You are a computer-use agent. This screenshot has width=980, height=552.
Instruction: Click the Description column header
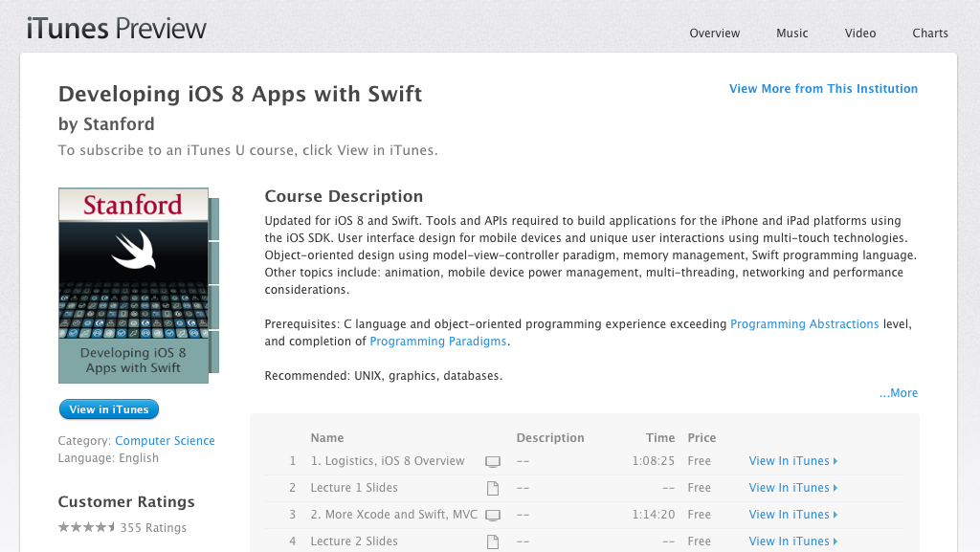(x=550, y=438)
